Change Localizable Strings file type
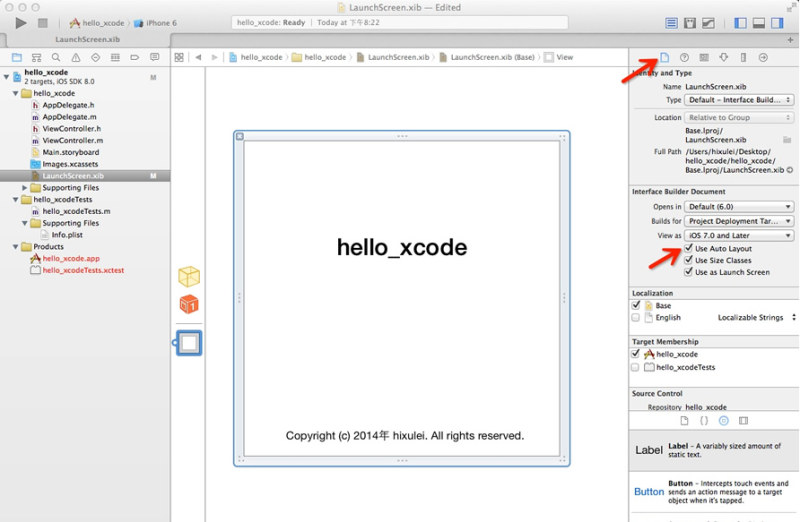The width and height of the screenshot is (800, 522). 756,317
